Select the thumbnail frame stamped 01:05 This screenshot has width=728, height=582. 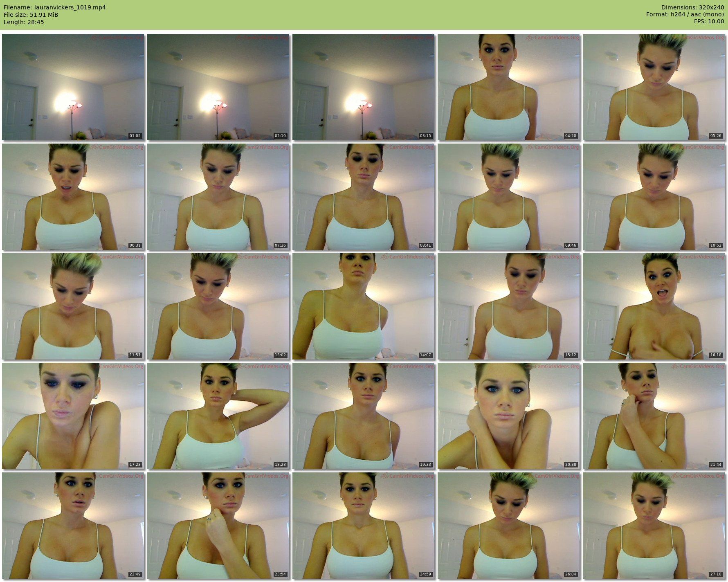(73, 87)
